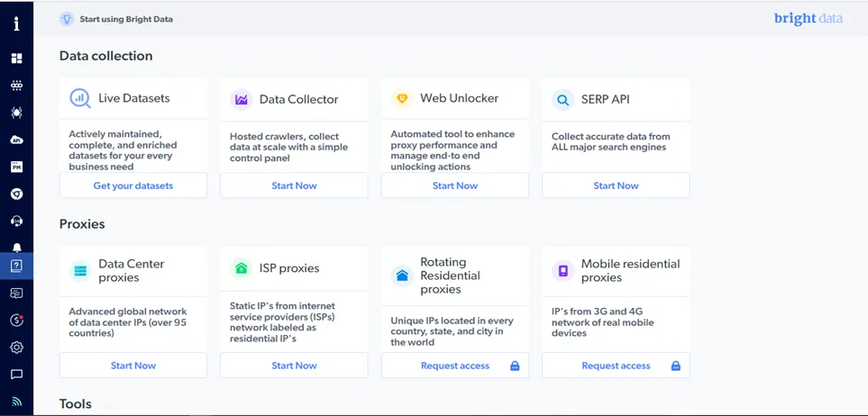868x416 pixels.
Task: Select the highlighted question mark help icon
Action: click(16, 267)
